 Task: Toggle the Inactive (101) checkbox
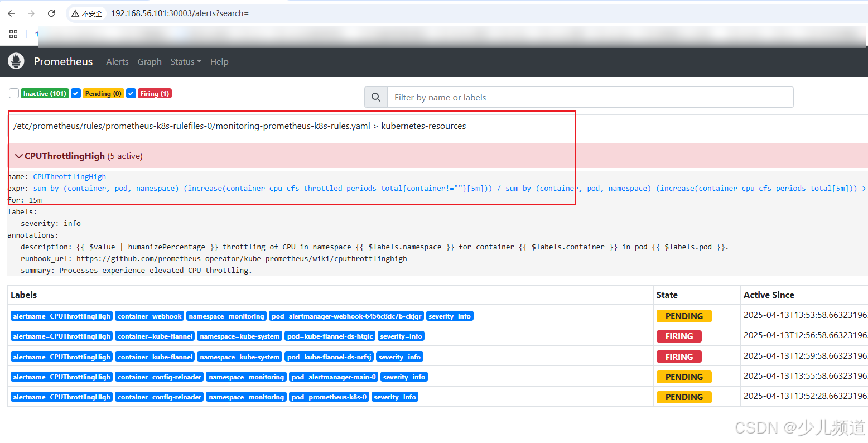(x=14, y=93)
